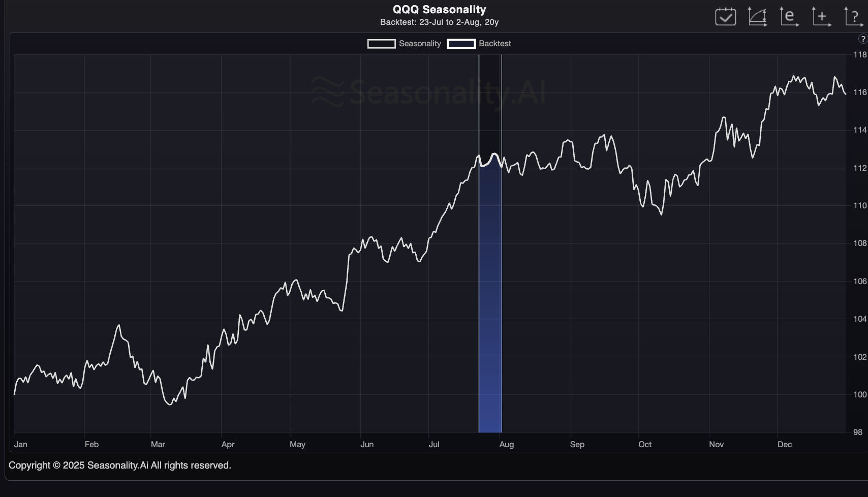Screen dimensions: 868x497
Task: Click the plus axis chart icon
Action: (x=822, y=16)
